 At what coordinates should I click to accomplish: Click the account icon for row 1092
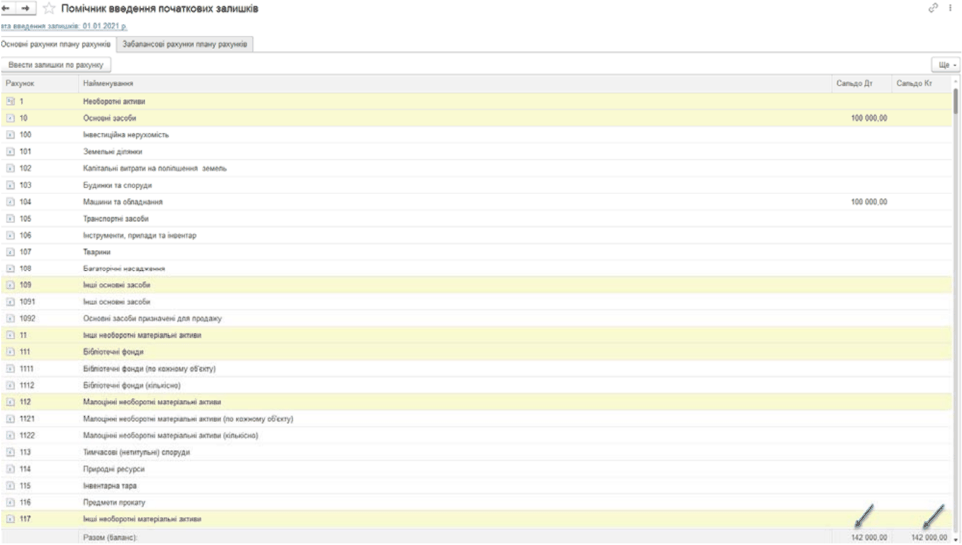tap(10, 318)
